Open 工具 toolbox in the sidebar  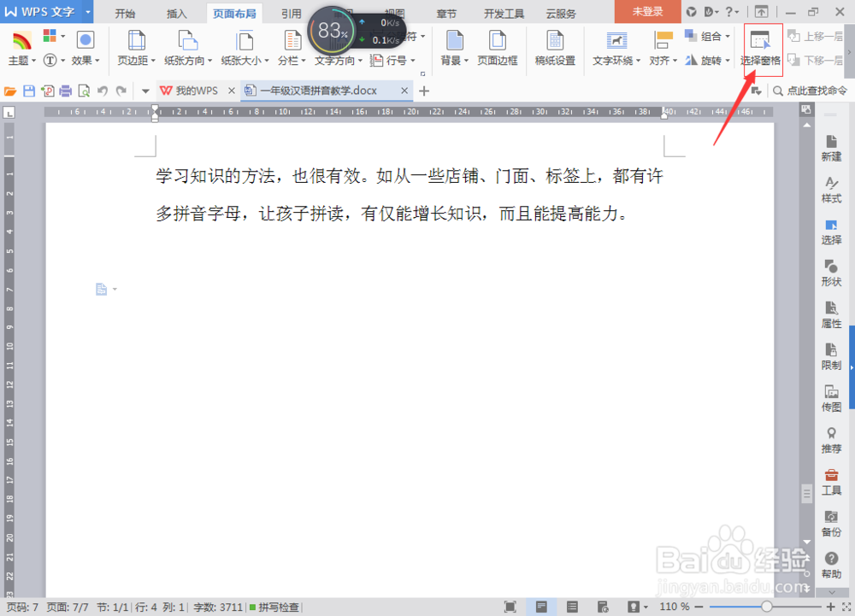pos(831,482)
